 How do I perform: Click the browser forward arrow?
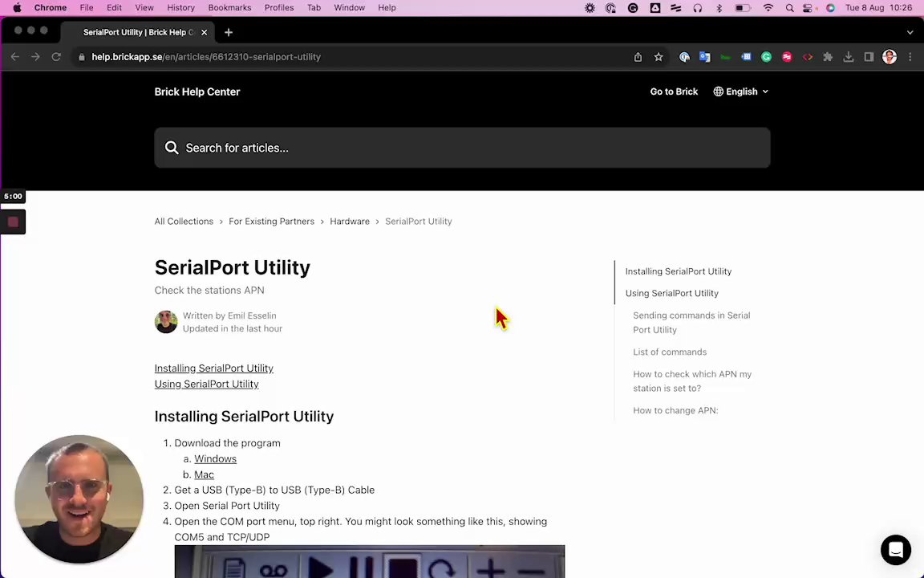pos(35,57)
